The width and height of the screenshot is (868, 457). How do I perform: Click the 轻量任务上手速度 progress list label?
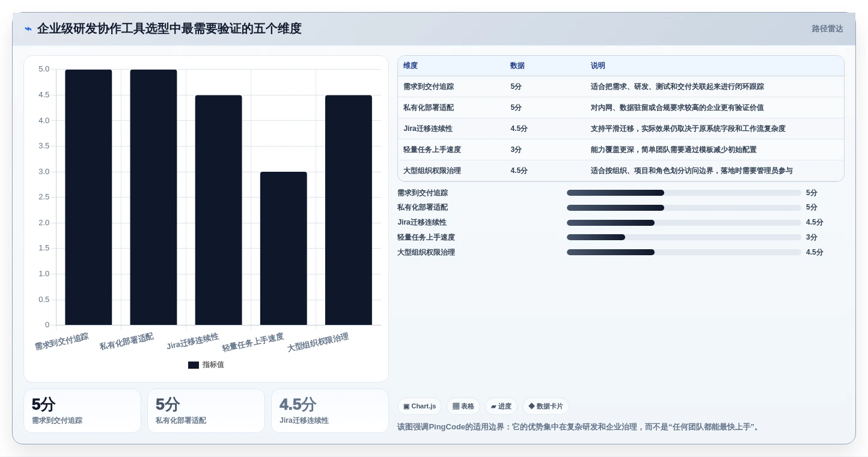[426, 238]
